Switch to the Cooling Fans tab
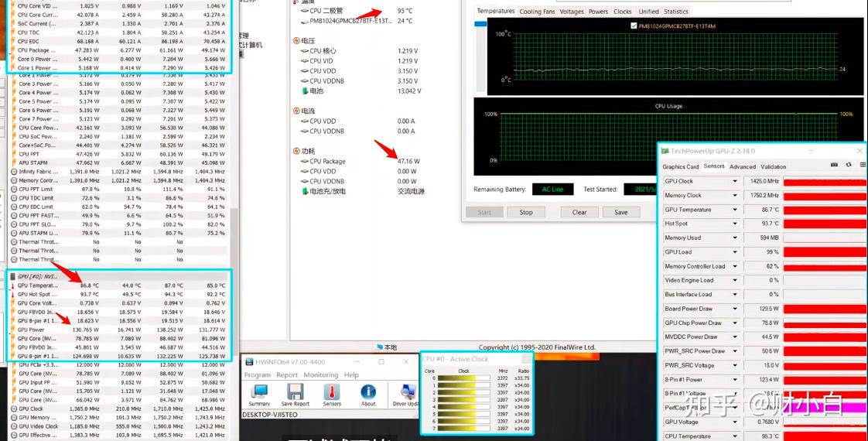The height and width of the screenshot is (441, 868). point(538,12)
